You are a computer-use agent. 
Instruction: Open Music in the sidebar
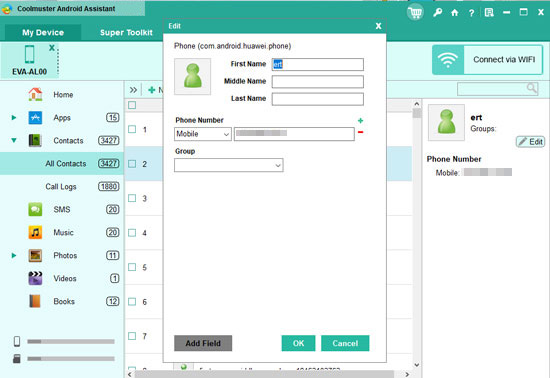(63, 232)
